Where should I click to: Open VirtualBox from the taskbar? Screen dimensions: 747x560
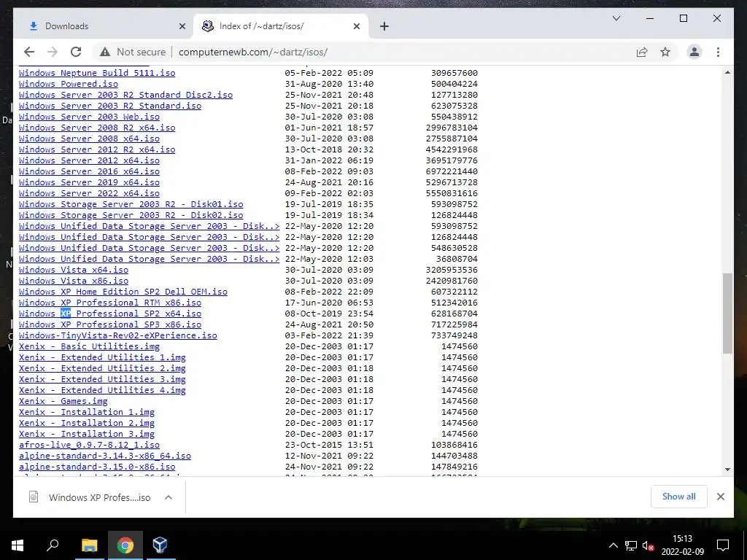[160, 545]
